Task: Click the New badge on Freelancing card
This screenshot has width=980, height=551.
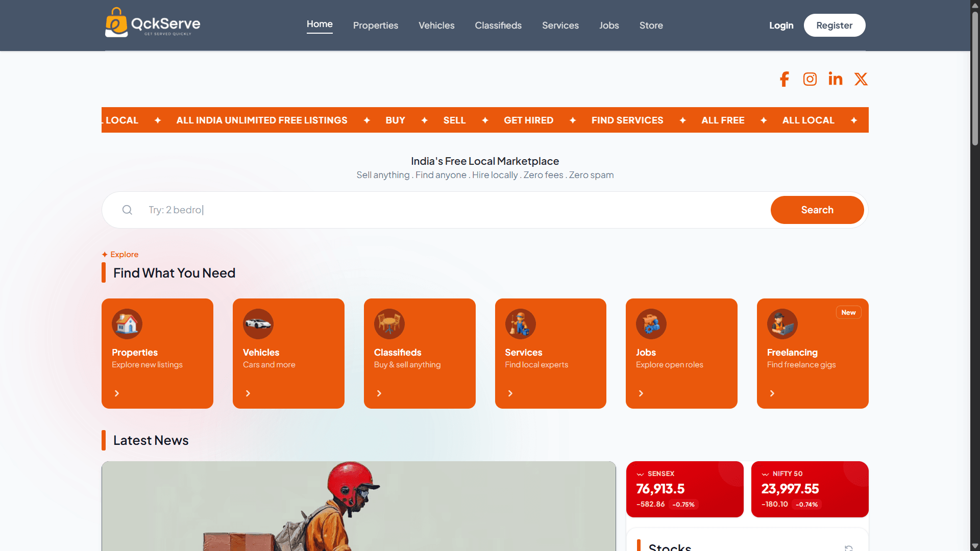Action: [x=848, y=312]
